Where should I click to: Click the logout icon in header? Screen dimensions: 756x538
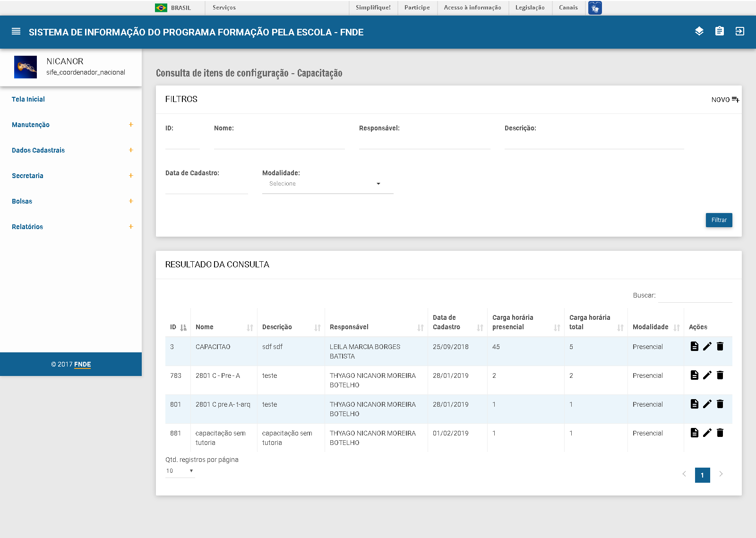(x=739, y=31)
